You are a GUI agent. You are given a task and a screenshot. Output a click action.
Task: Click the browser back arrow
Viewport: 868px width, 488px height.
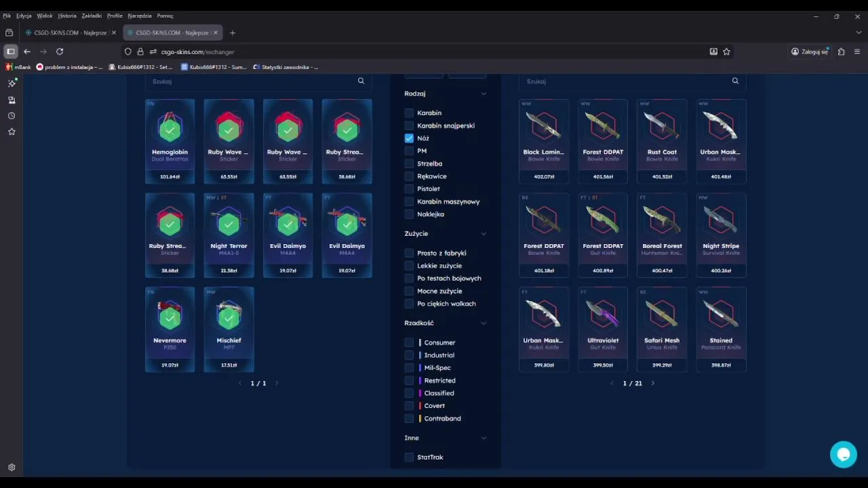27,52
